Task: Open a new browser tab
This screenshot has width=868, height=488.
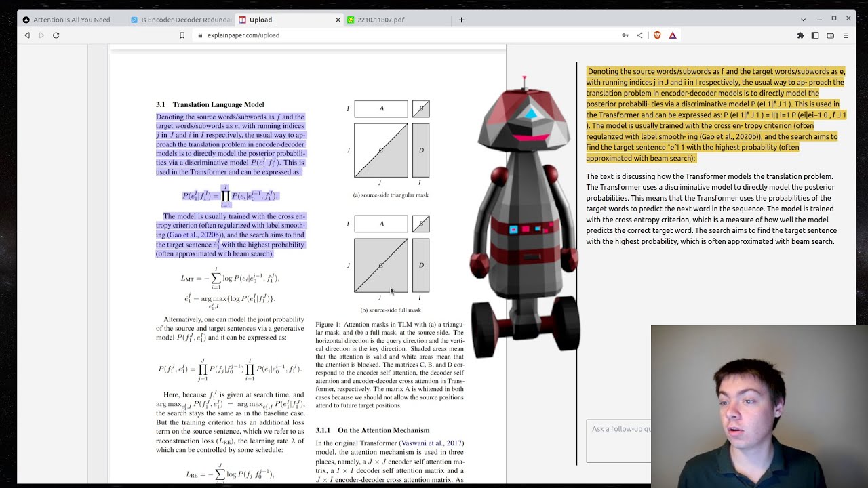Action: point(461,20)
